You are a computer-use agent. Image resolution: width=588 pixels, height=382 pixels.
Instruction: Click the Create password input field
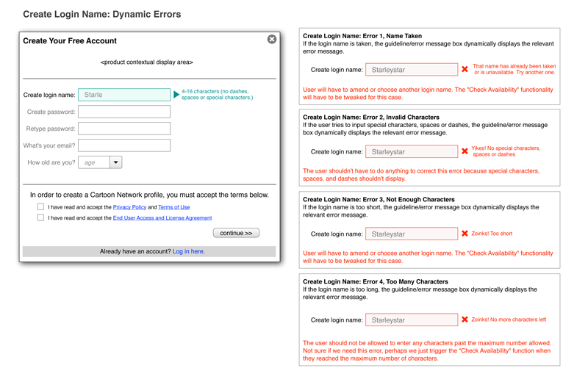tap(124, 112)
